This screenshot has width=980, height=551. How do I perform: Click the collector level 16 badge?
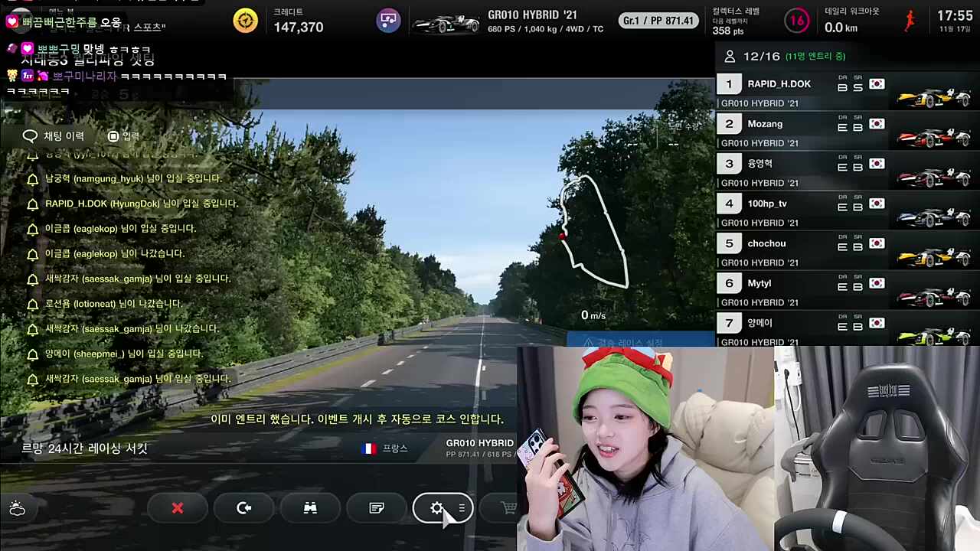point(797,21)
